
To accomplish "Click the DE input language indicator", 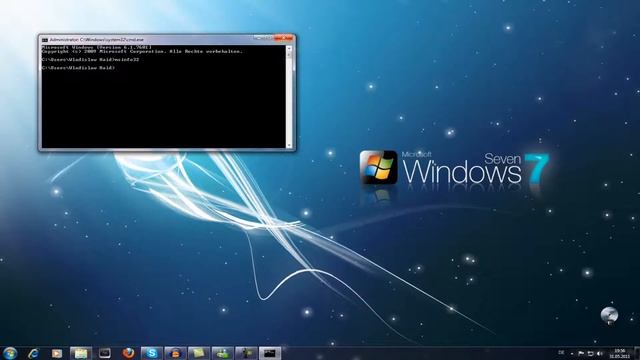I will click(x=561, y=352).
